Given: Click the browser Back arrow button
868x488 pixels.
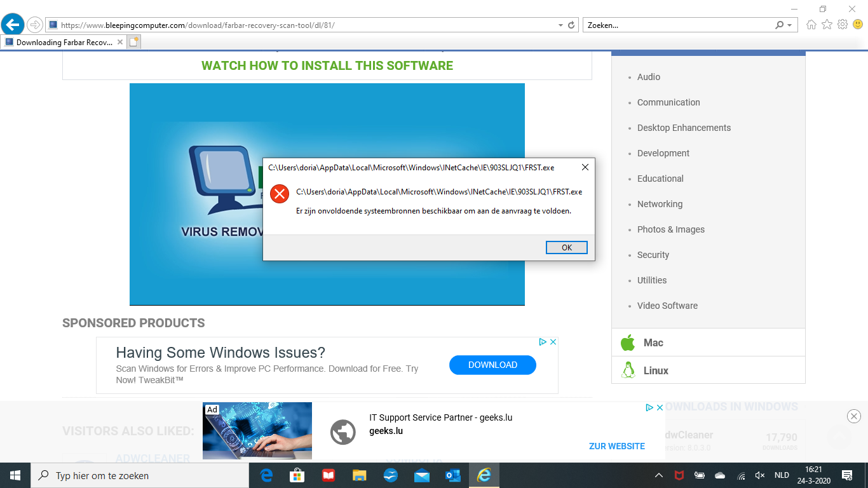Looking at the screenshot, I should 13,25.
